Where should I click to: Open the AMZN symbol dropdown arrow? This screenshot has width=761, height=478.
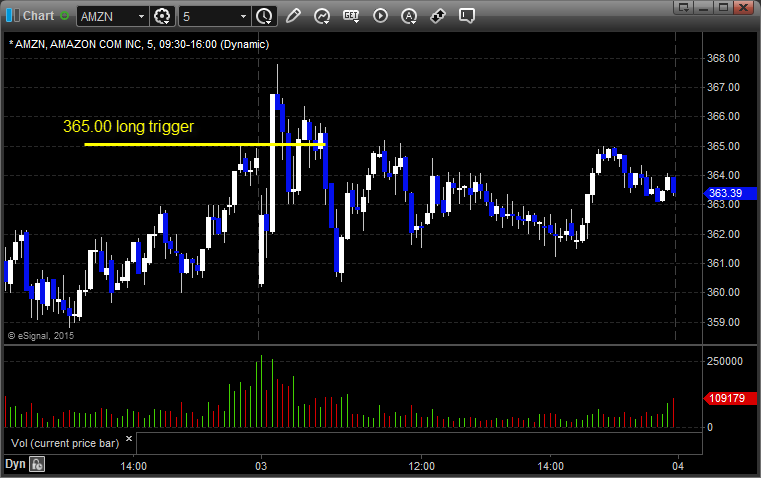point(141,16)
